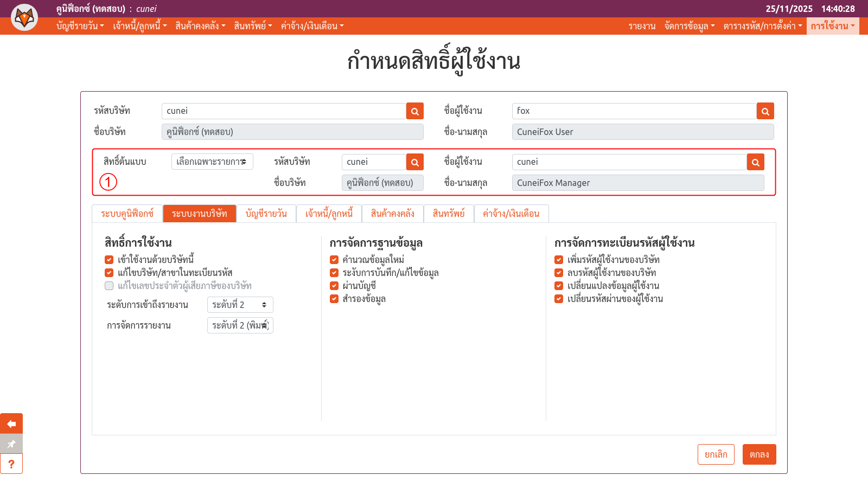Expand the 'การจัดการรายงาน' dropdown
Screen dimensions: 868x488
(240, 325)
